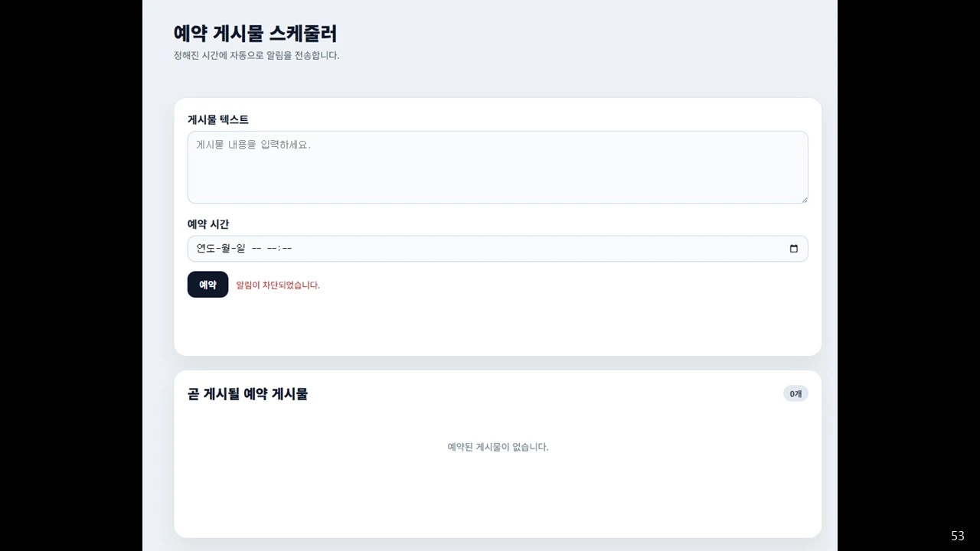This screenshot has width=980, height=551.
Task: Click the 예약 button to schedule
Action: pos(207,284)
